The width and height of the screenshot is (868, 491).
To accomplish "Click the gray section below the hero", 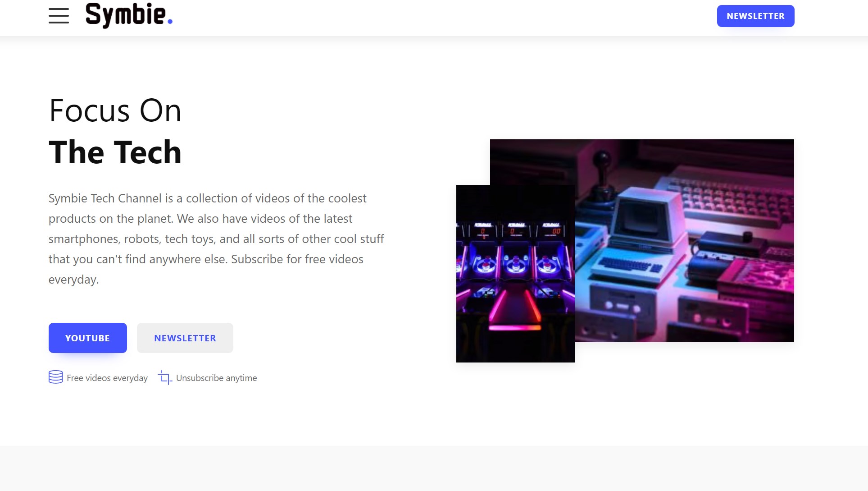I will (x=434, y=468).
